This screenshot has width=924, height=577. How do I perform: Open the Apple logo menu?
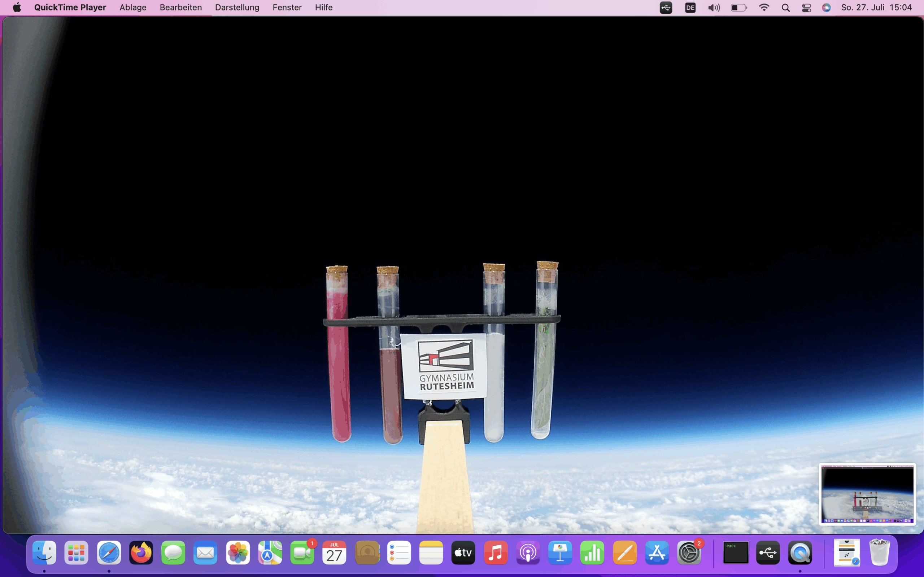[x=17, y=8]
